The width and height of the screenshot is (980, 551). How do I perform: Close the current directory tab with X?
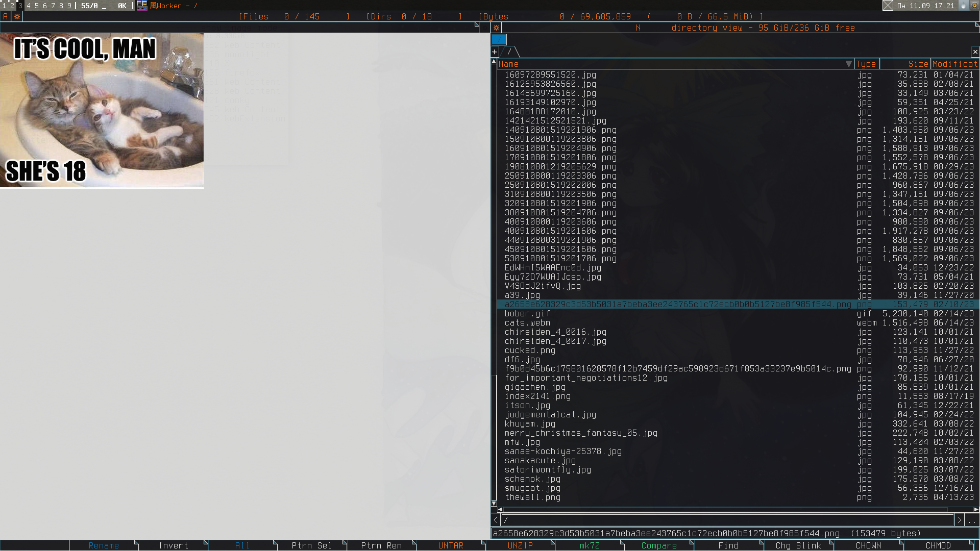[x=975, y=52]
